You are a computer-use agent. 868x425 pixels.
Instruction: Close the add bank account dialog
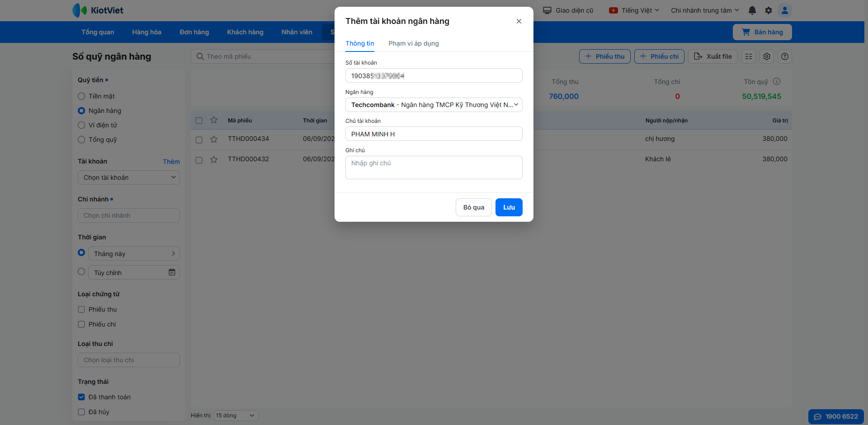519,21
